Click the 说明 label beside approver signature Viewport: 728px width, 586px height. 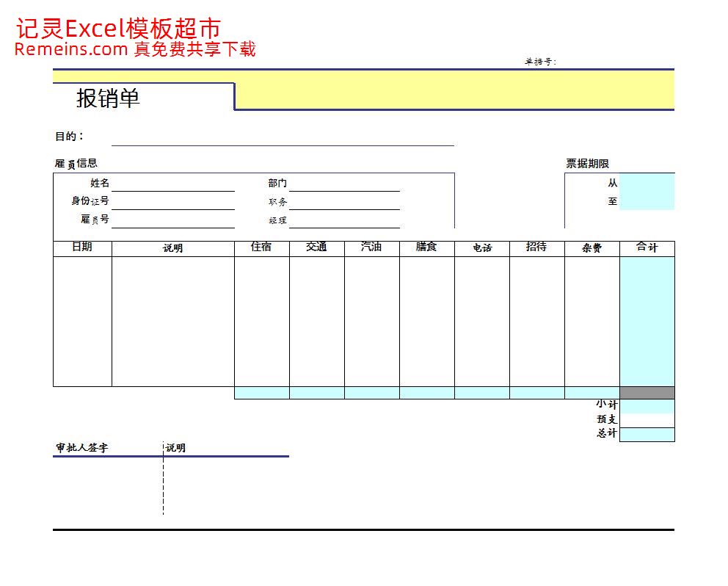tap(176, 447)
